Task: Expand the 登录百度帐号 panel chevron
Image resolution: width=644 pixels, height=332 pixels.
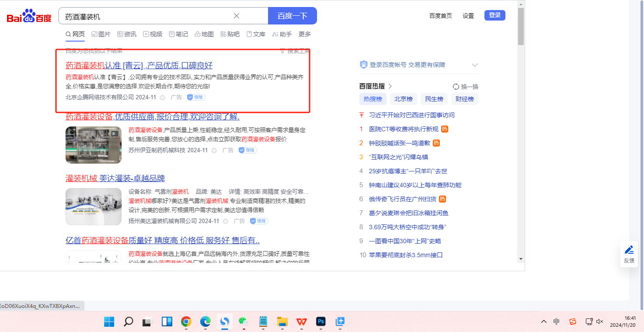Action: (475, 65)
